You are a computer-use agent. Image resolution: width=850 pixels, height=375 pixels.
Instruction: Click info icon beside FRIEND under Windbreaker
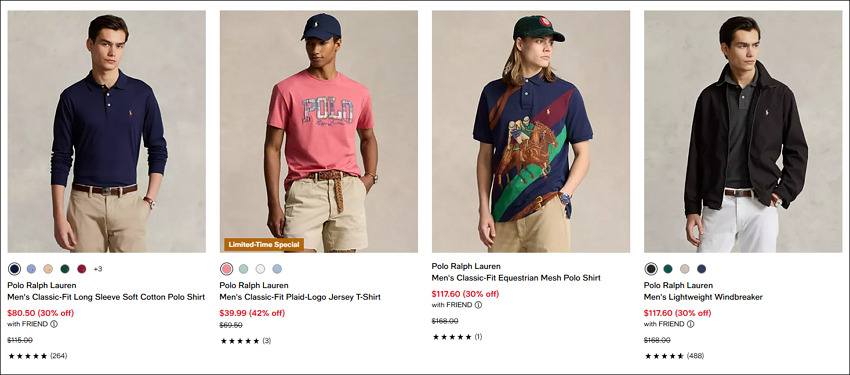tap(690, 324)
